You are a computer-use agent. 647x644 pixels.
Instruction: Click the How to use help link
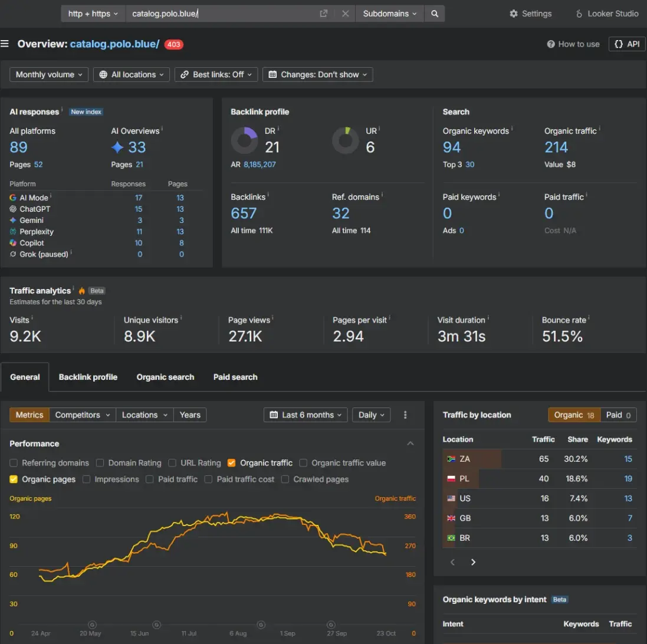coord(573,44)
